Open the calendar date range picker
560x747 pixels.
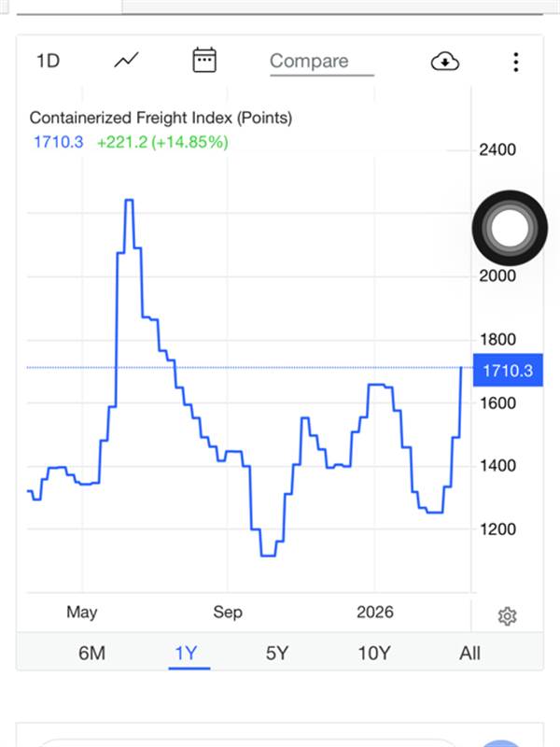(203, 61)
